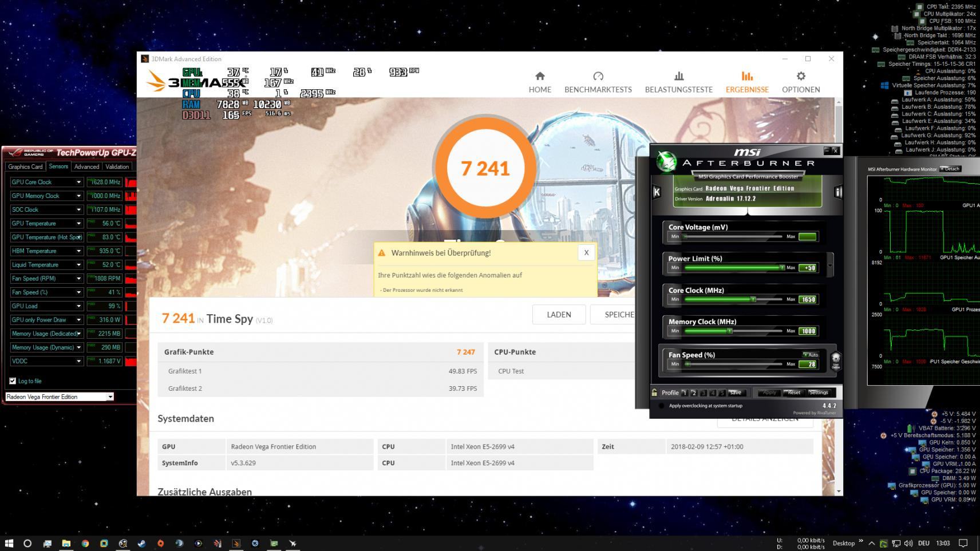
Task: Switch to the Sensors tab in GPU-Z
Action: tap(58, 167)
